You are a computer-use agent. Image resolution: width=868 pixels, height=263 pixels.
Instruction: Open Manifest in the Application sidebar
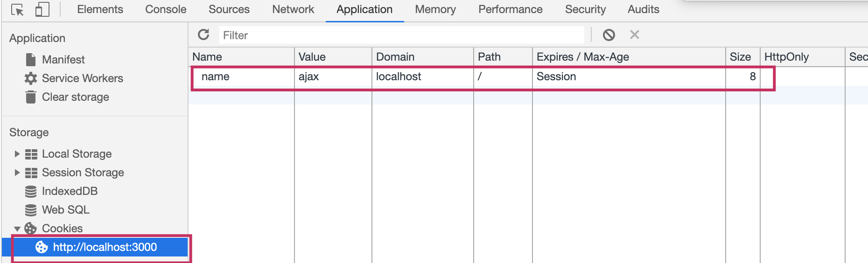point(63,60)
